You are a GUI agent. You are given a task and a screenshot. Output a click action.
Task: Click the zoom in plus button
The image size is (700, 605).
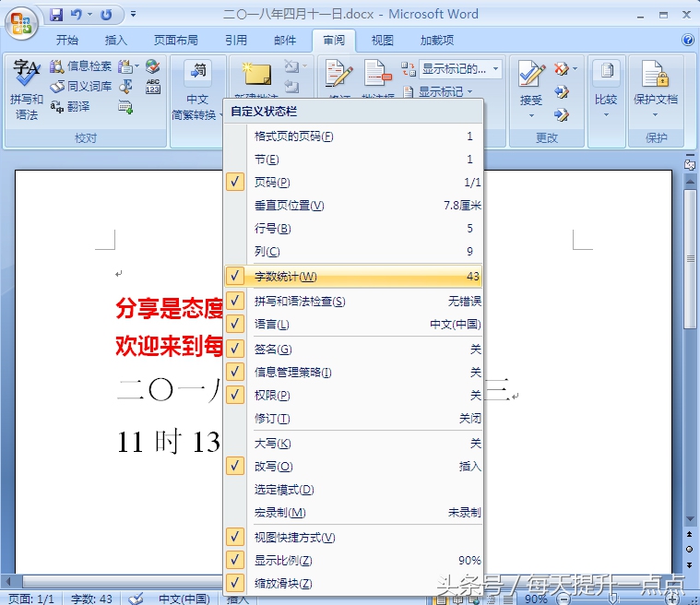(x=672, y=599)
